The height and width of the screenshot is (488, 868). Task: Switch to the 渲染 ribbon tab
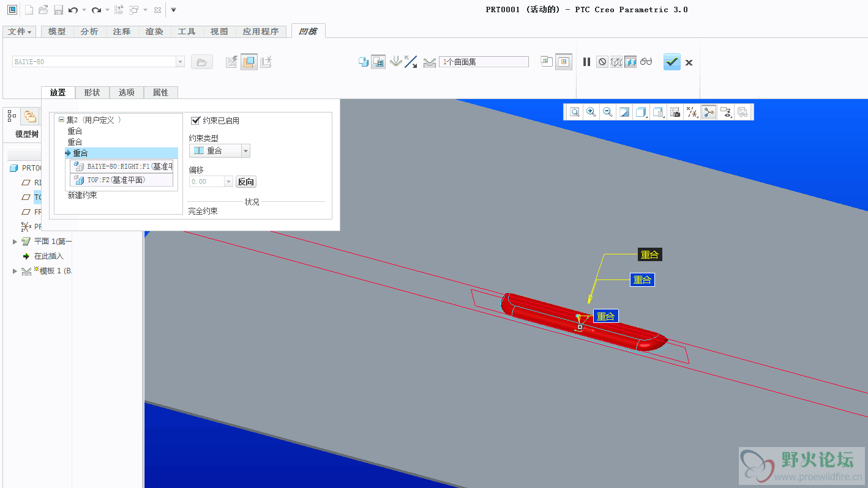(x=154, y=32)
